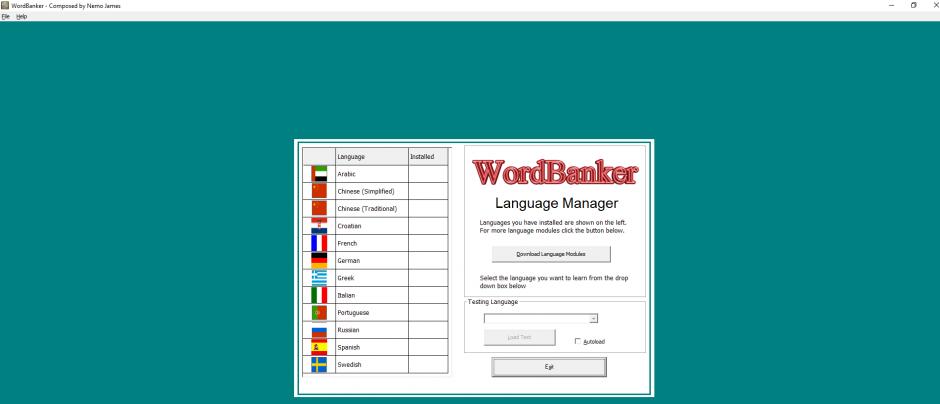Click the Exit button
940x404 pixels.
[x=549, y=367]
